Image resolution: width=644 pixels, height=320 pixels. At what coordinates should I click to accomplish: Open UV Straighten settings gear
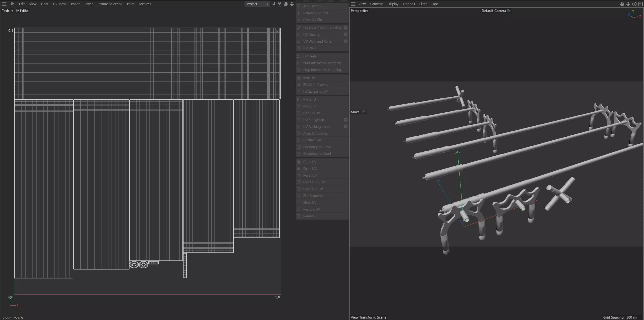point(345,120)
